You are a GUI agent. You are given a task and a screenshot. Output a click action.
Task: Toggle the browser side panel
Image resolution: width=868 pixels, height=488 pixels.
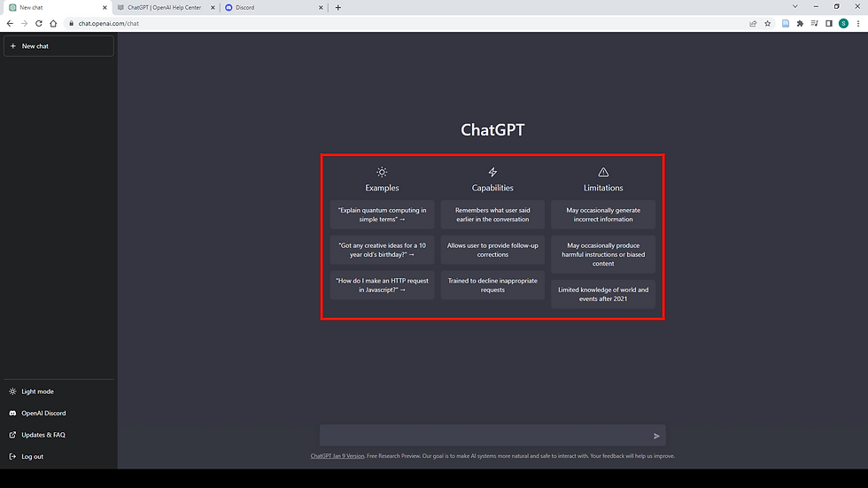(x=829, y=23)
